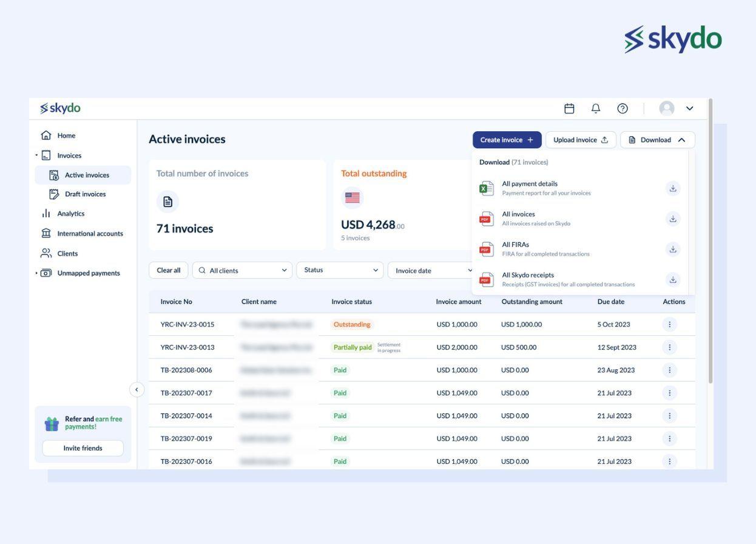Open the Invoice date dropdown

(x=432, y=270)
